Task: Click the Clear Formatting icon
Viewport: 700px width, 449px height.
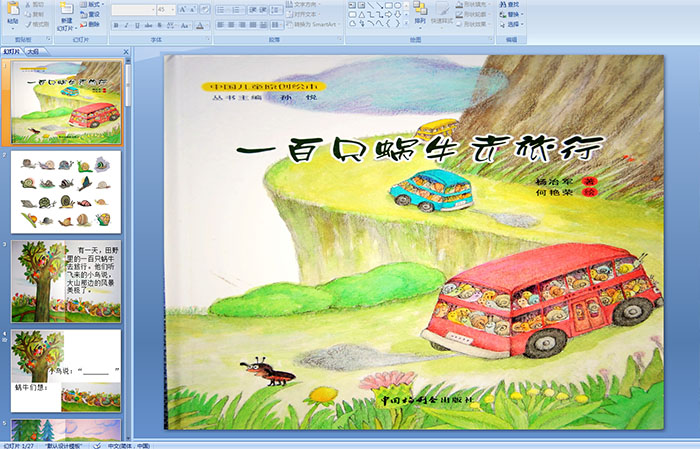Action: tap(204, 9)
